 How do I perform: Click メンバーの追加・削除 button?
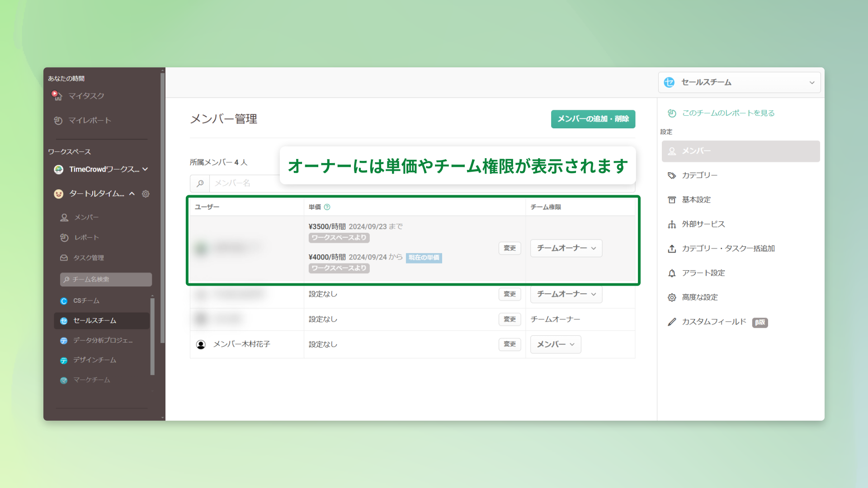pos(593,119)
